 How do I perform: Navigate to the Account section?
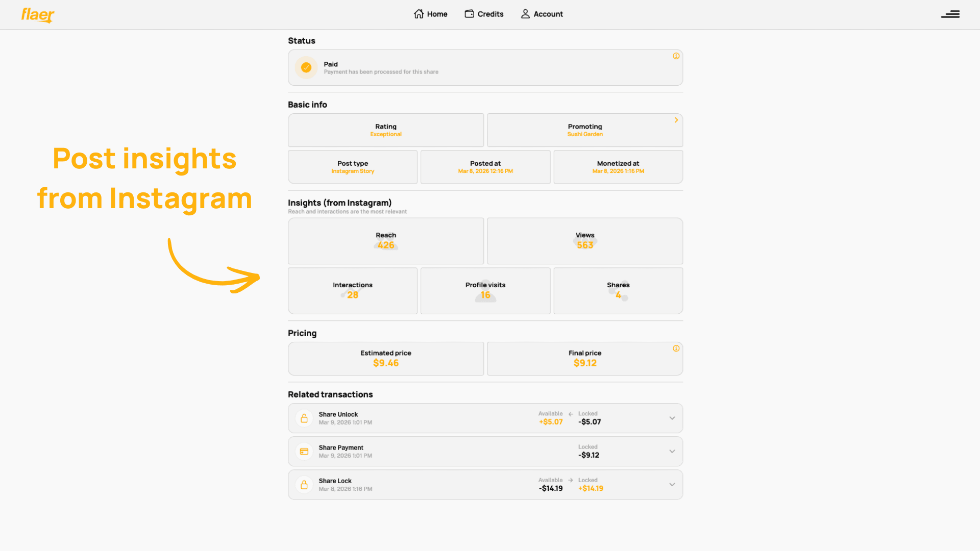point(547,14)
